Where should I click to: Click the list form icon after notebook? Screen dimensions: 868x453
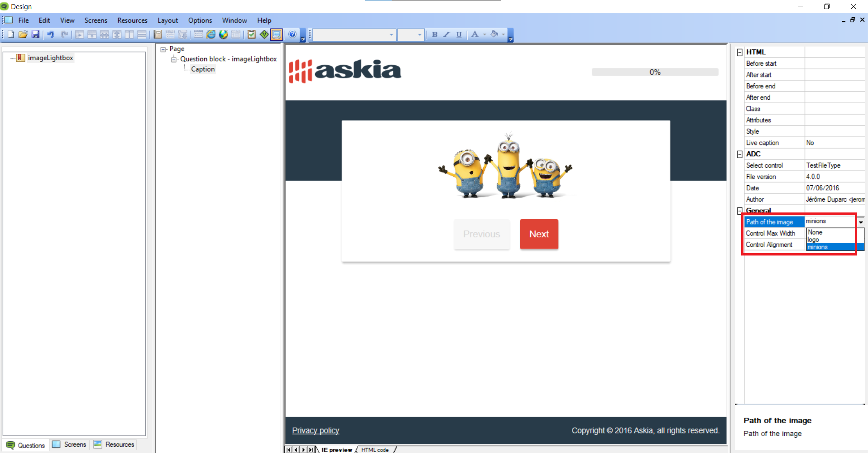(x=170, y=34)
